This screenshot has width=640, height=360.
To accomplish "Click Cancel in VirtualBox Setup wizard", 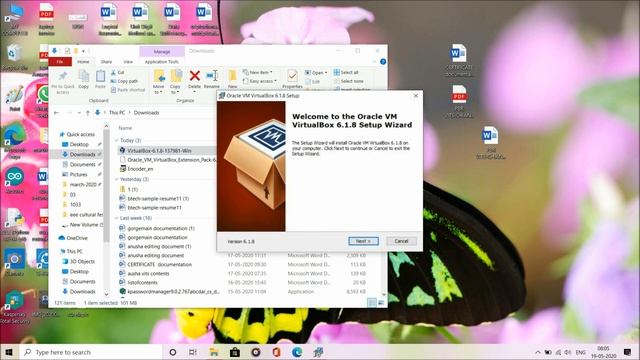I will 401,241.
